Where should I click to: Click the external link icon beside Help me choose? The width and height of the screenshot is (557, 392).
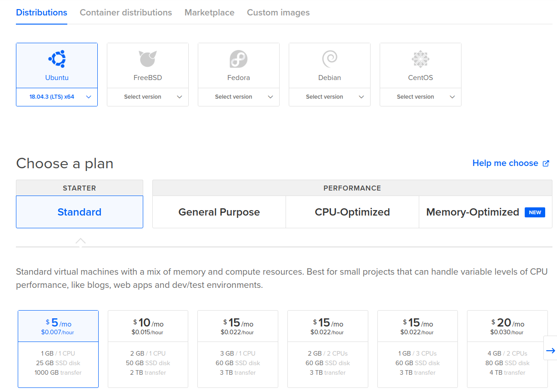(x=546, y=163)
